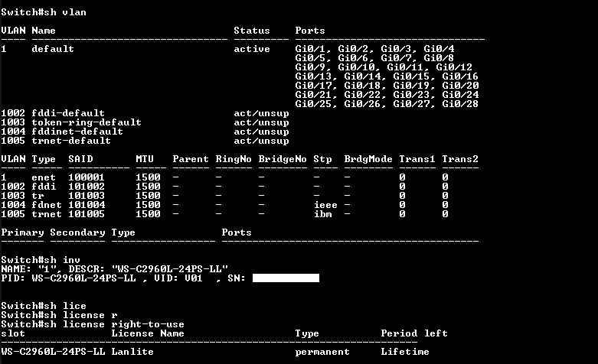
Task: Select SAID value '101004'
Action: [x=87, y=204]
